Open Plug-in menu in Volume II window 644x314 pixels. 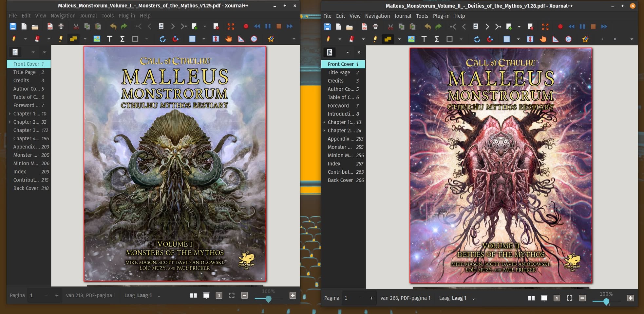[441, 16]
